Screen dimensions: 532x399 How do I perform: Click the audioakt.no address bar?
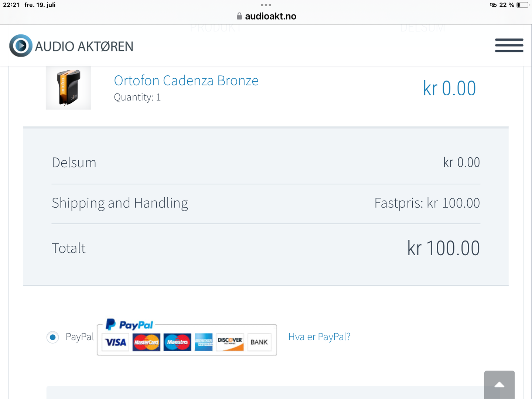tap(270, 16)
